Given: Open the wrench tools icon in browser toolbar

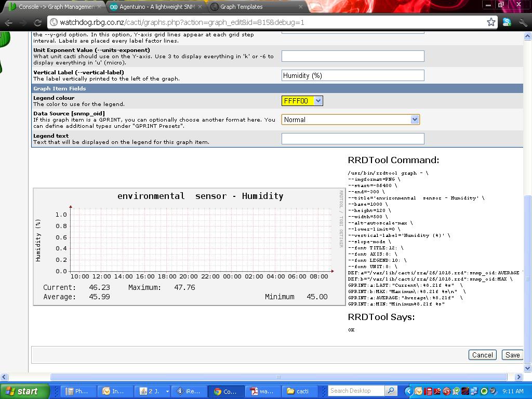Looking at the screenshot, I should tap(523, 23).
